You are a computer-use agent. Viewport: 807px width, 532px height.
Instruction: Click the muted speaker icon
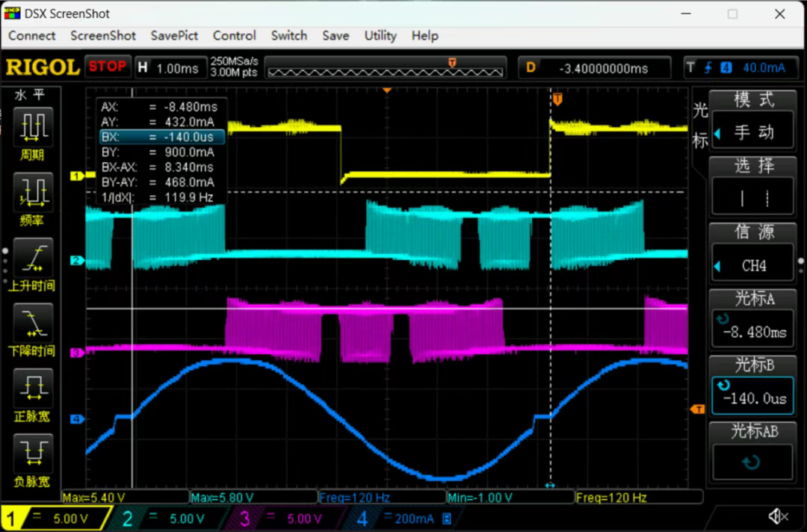[x=778, y=516]
